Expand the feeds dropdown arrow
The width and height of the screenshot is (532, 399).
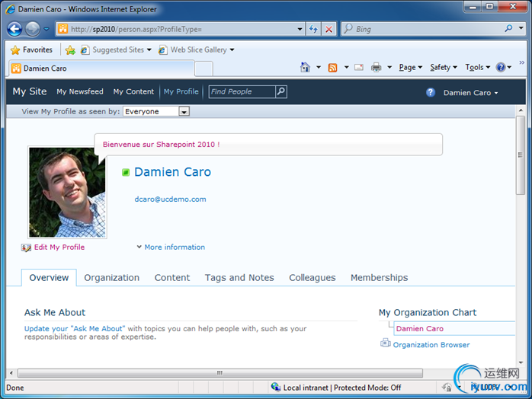pyautogui.click(x=347, y=67)
